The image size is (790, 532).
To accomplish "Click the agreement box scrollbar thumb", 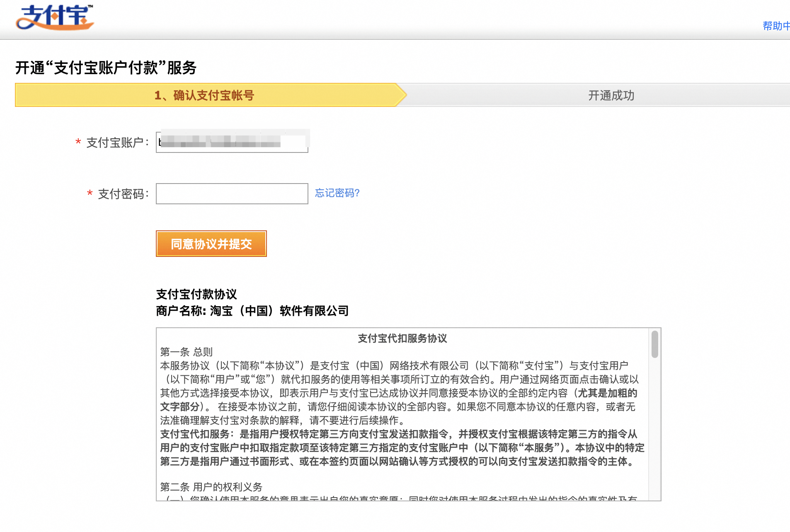I will coord(654,344).
